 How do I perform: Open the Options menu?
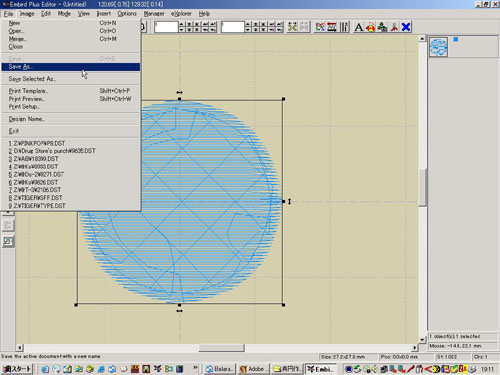(127, 14)
